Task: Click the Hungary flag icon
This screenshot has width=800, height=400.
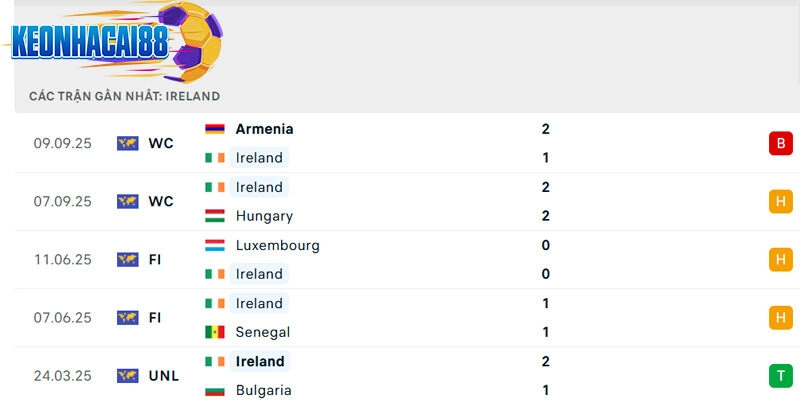Action: 215,216
